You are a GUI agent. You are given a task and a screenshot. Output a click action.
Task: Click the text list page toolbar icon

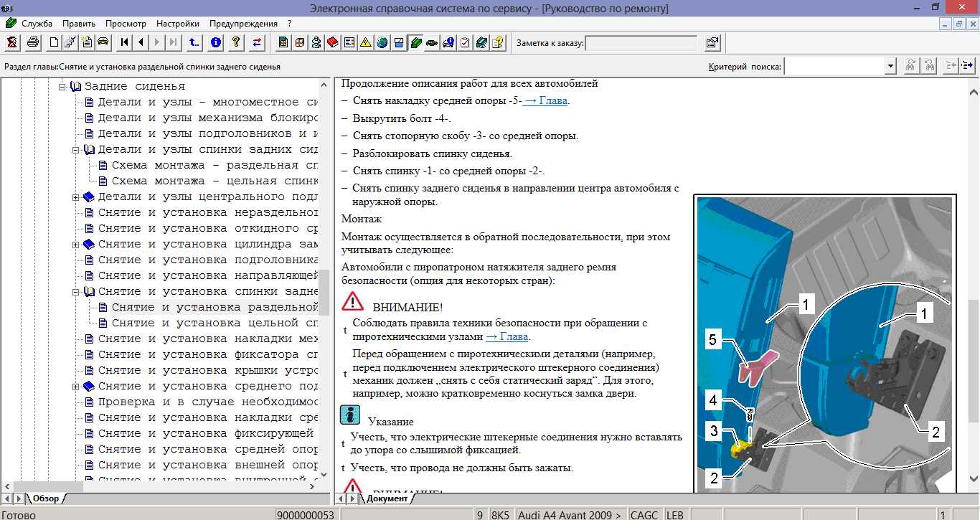[349, 42]
